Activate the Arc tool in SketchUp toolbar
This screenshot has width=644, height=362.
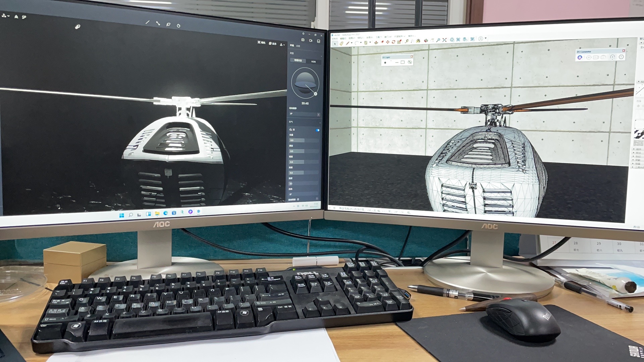(x=357, y=43)
